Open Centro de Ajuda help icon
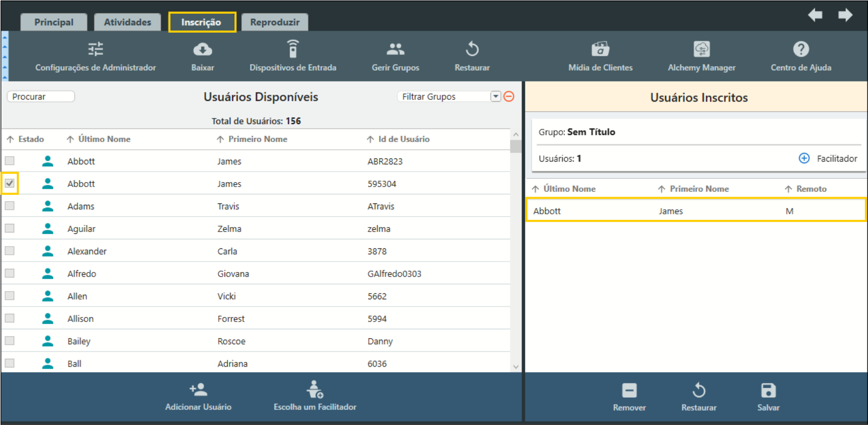 pos(800,49)
